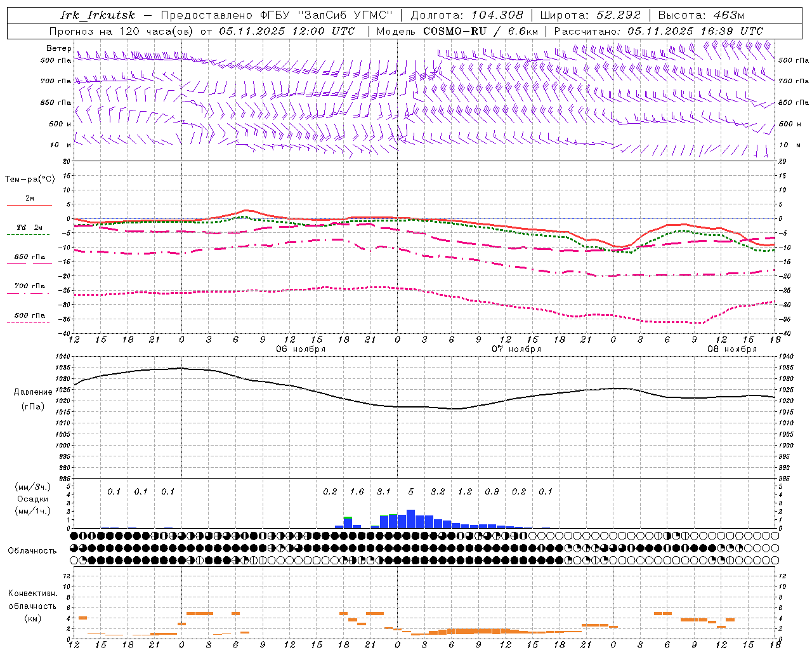
Task: Click the 'Долгота: 104.308' header value
Action: [x=467, y=15]
